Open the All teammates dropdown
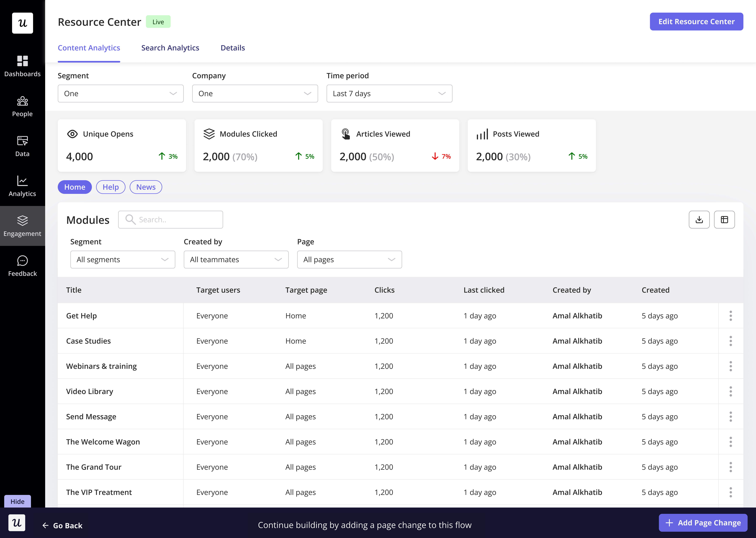This screenshot has width=756, height=538. click(x=236, y=260)
